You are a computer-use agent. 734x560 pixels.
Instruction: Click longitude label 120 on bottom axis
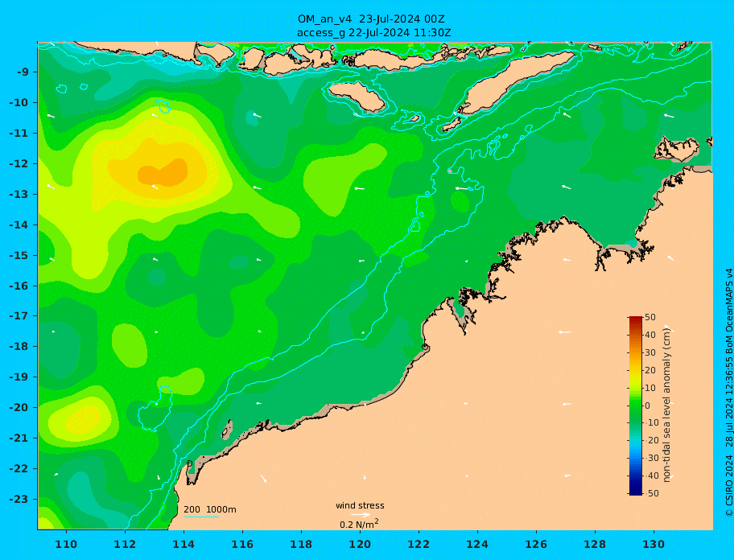coord(360,544)
